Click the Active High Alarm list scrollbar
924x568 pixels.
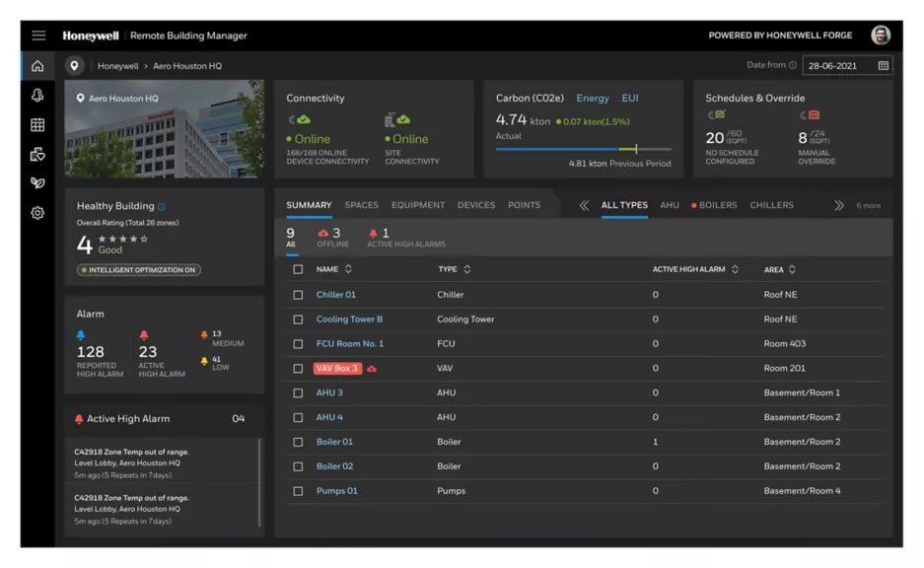(x=259, y=482)
